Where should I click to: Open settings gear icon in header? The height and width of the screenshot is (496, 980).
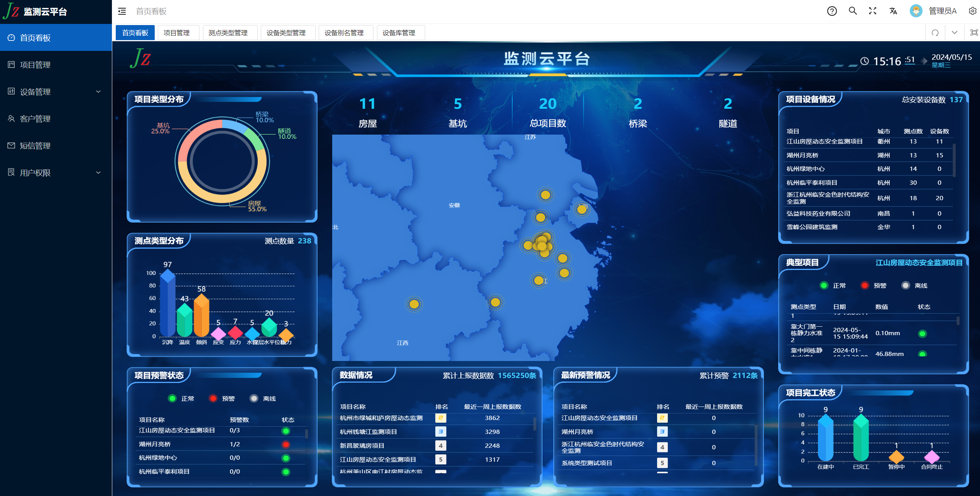tap(972, 11)
